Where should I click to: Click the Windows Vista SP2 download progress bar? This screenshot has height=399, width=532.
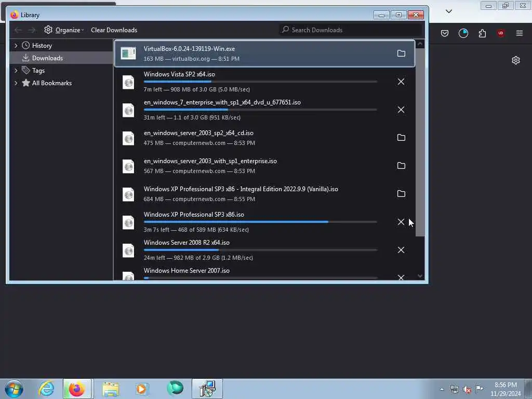(x=260, y=82)
